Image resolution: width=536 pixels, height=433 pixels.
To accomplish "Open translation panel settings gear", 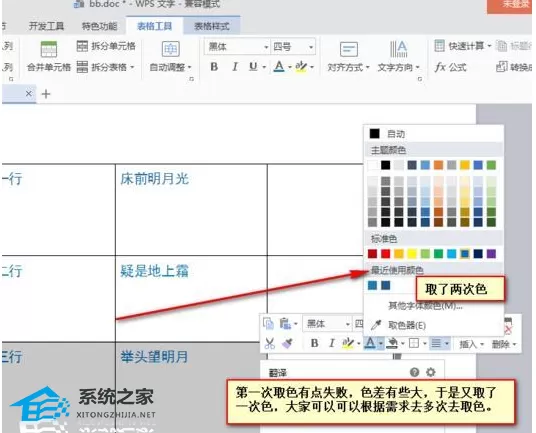I will pyautogui.click(x=431, y=372).
